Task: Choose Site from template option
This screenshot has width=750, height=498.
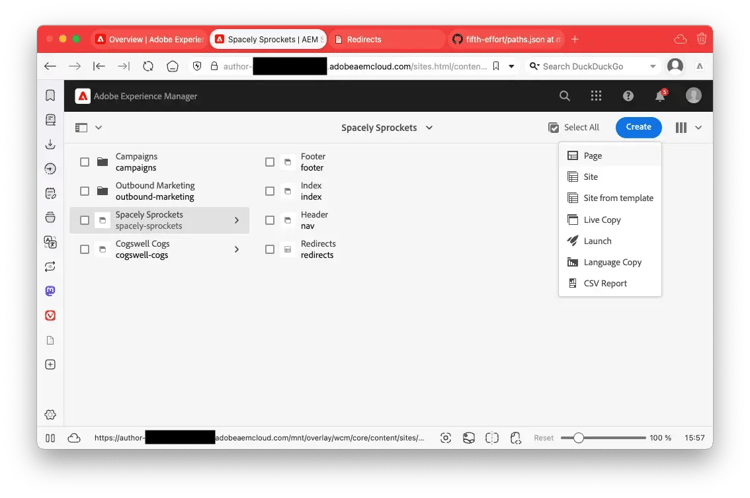Action: [610, 198]
